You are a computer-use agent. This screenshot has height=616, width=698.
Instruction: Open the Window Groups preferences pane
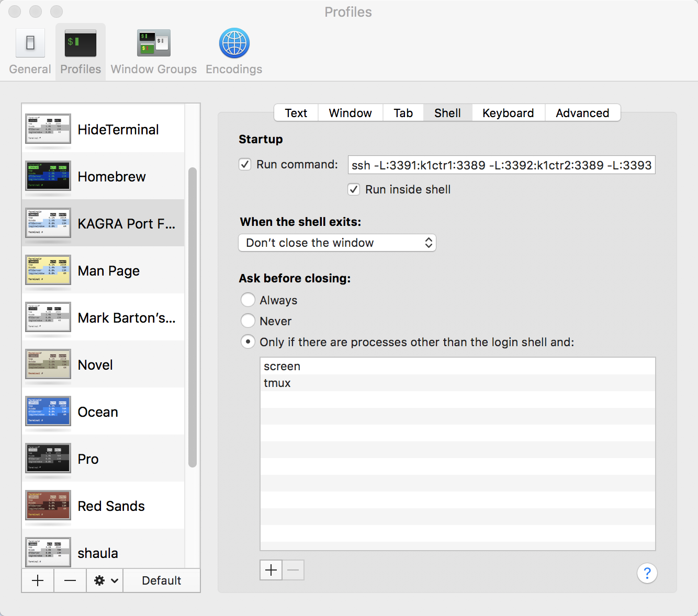[153, 51]
